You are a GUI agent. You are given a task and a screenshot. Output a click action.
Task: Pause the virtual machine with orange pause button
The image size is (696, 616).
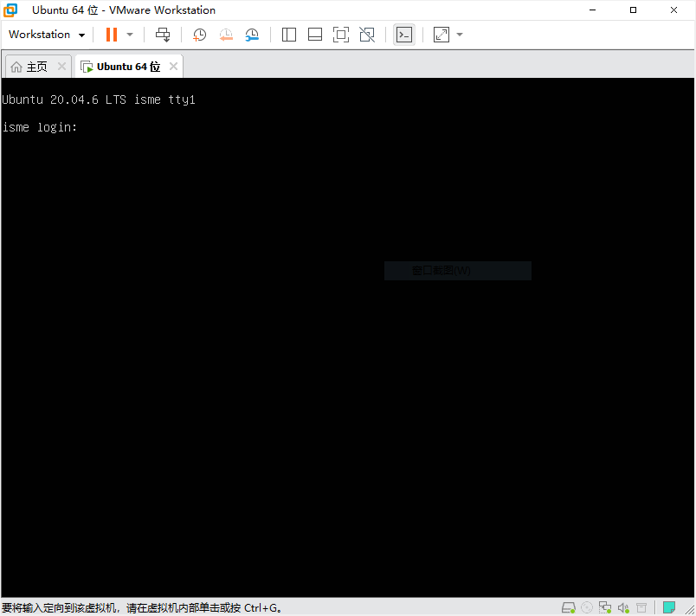point(112,35)
